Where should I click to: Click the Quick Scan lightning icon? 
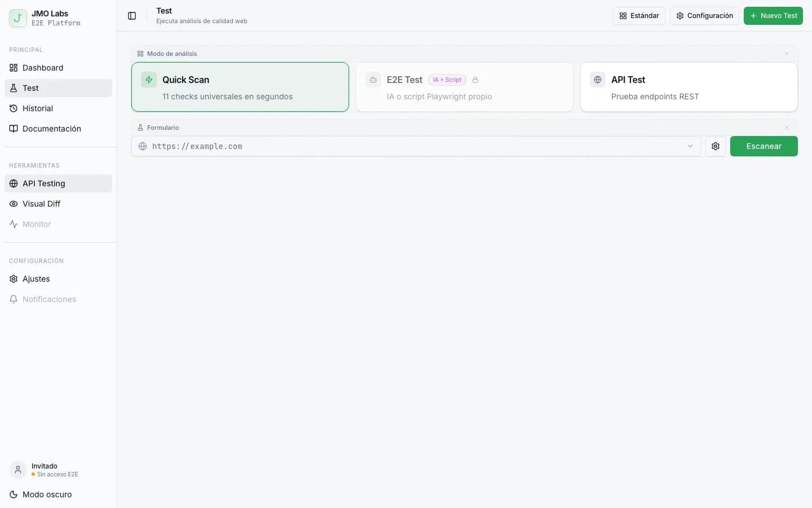[149, 80]
